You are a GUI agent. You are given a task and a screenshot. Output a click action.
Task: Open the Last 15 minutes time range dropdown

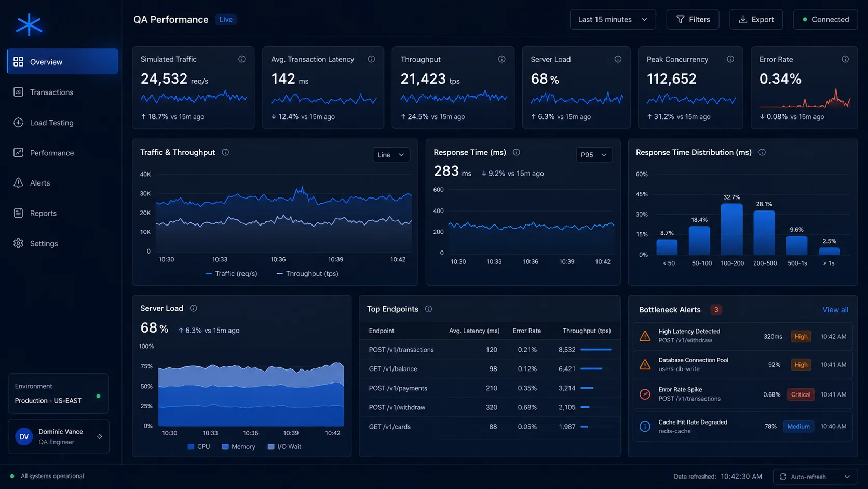coord(613,19)
